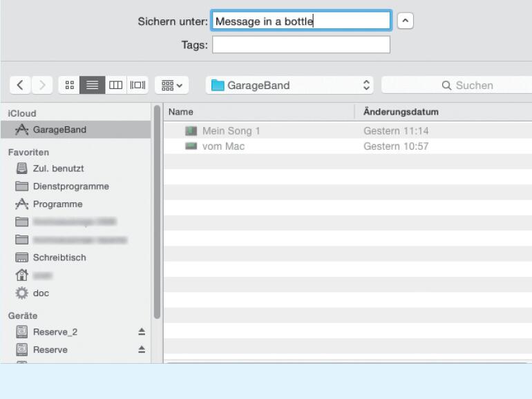The image size is (532, 399).
Task: Click the sidebar vertical scrollbar
Action: [x=157, y=212]
